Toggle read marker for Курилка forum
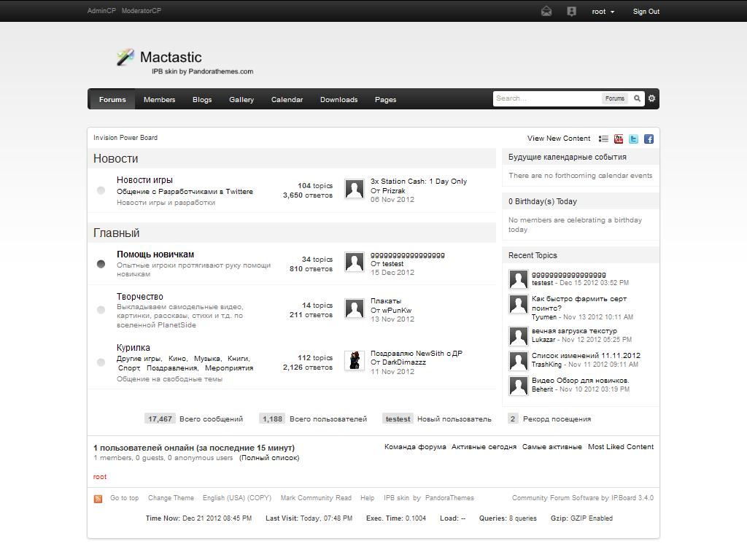 click(101, 362)
